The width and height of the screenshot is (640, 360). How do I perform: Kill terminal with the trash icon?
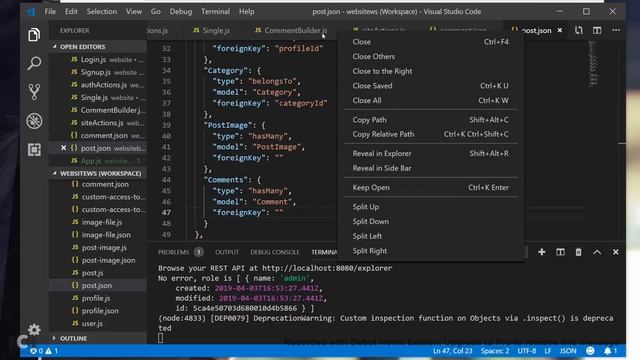[578, 252]
